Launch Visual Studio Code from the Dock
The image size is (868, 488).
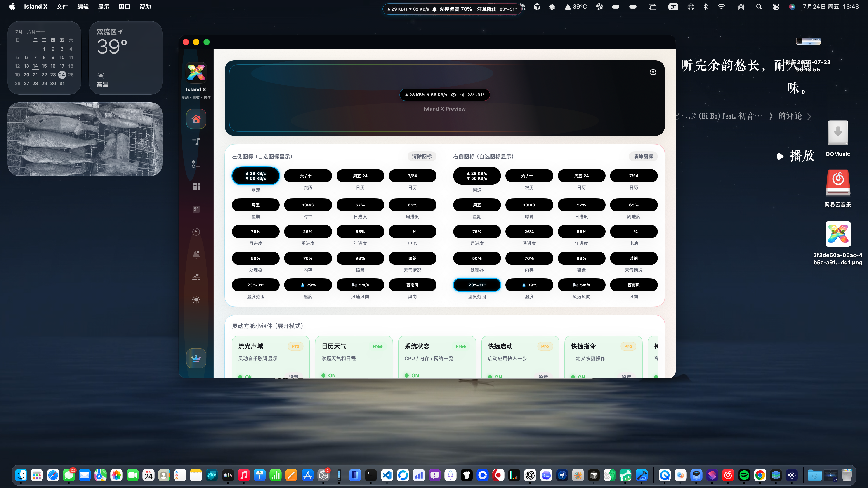(387, 475)
